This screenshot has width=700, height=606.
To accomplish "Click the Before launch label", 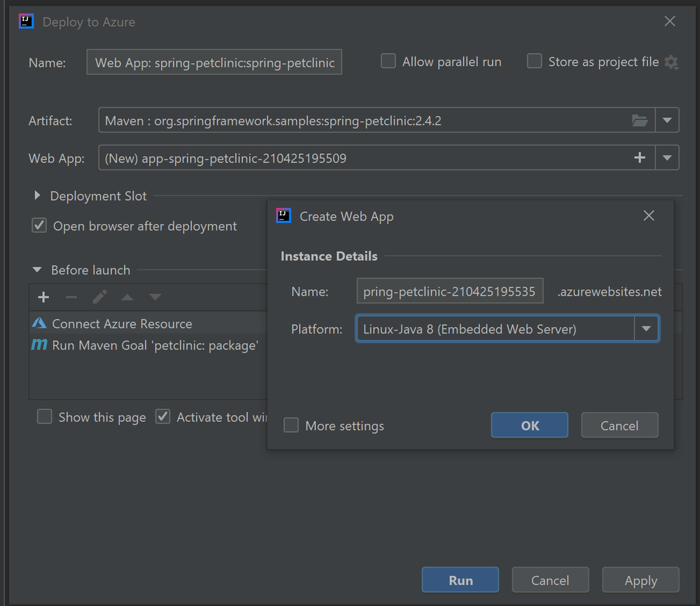I will coord(90,270).
